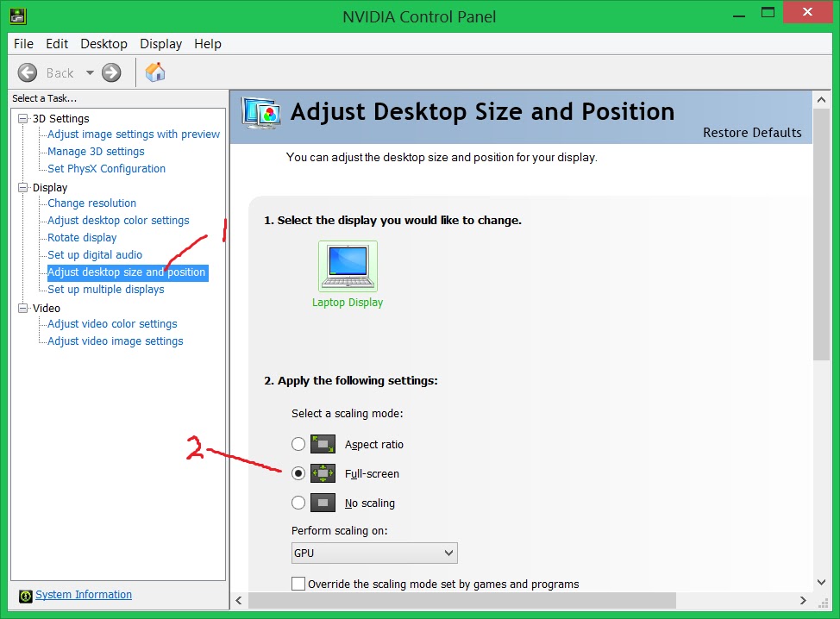This screenshot has height=619, width=840.
Task: Open Adjust video image settings
Action: 116,341
